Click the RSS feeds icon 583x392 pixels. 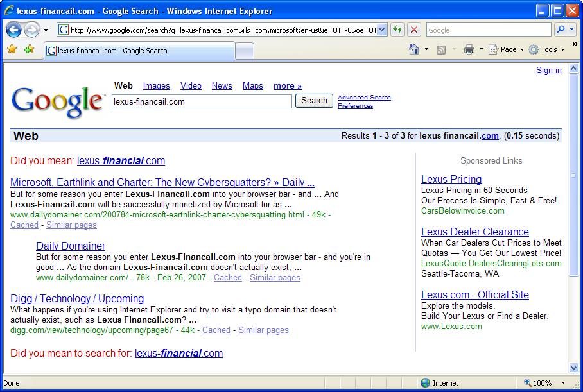(442, 49)
